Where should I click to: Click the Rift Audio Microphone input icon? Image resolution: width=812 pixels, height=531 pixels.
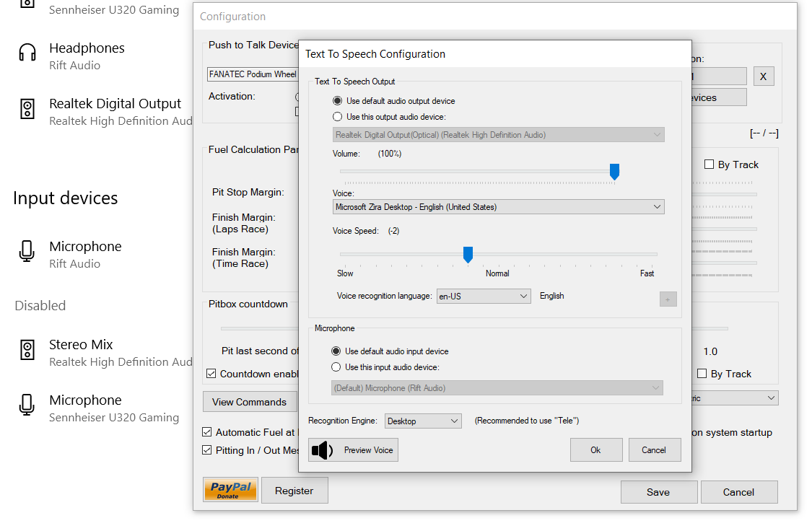tap(27, 251)
